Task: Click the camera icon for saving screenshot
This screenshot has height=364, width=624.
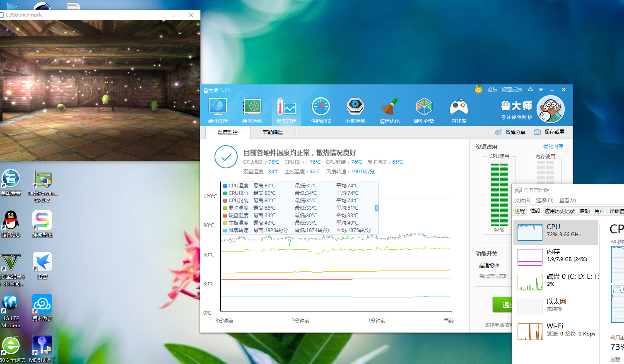Action: pos(537,132)
